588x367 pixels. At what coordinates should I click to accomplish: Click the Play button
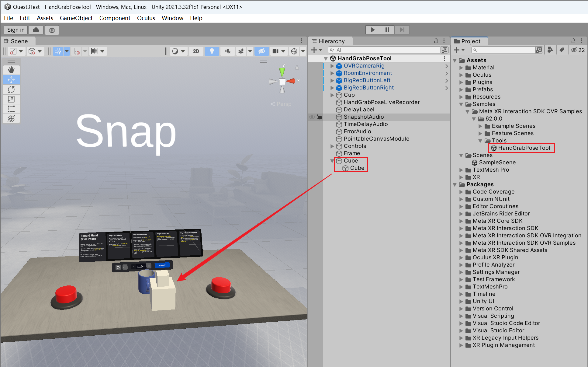[372, 30]
